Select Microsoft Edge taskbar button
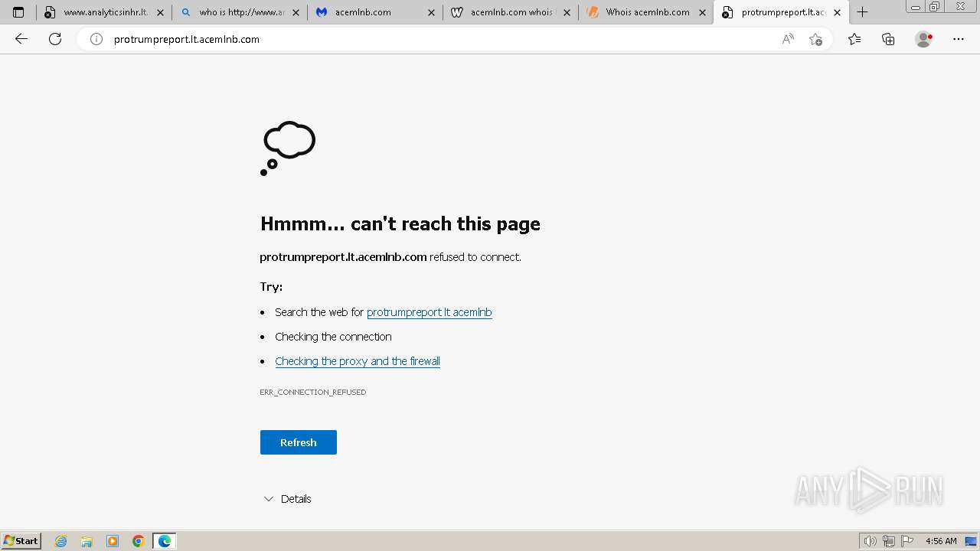The height and width of the screenshot is (551, 980). click(165, 541)
